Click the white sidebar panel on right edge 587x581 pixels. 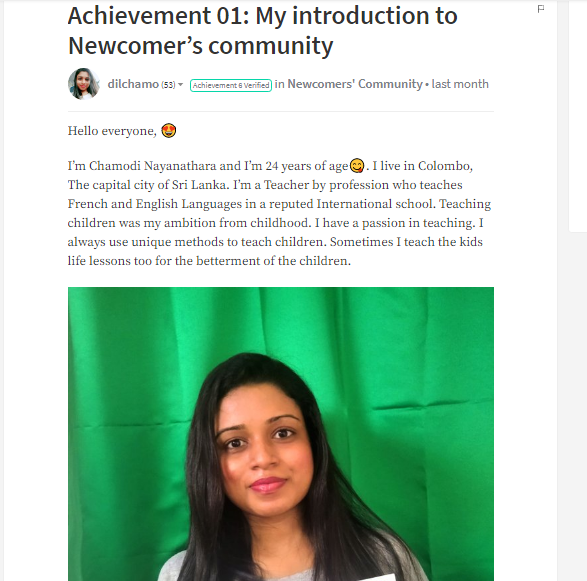coord(578,116)
